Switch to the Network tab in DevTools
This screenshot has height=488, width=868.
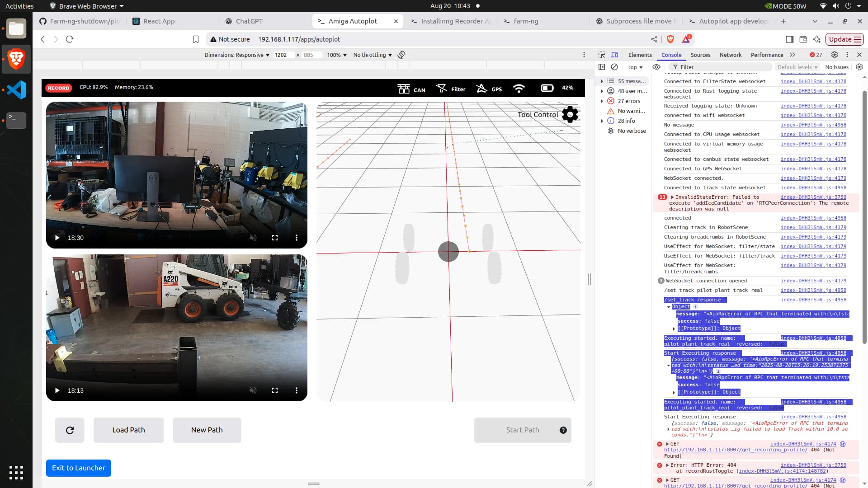730,55
